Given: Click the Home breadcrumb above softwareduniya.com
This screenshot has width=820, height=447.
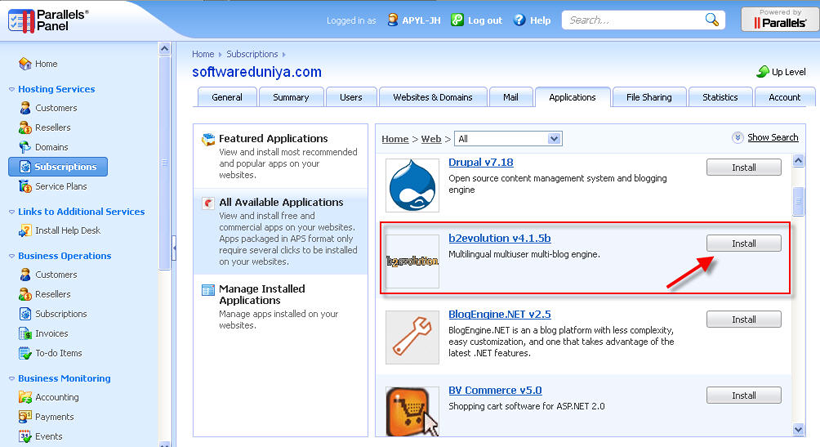Looking at the screenshot, I should point(203,54).
